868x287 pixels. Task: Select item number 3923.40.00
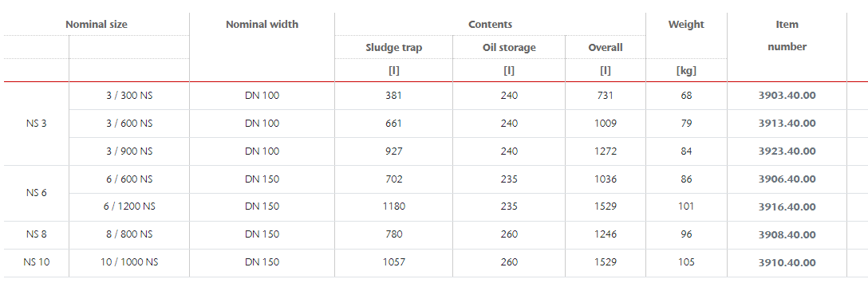(x=787, y=151)
